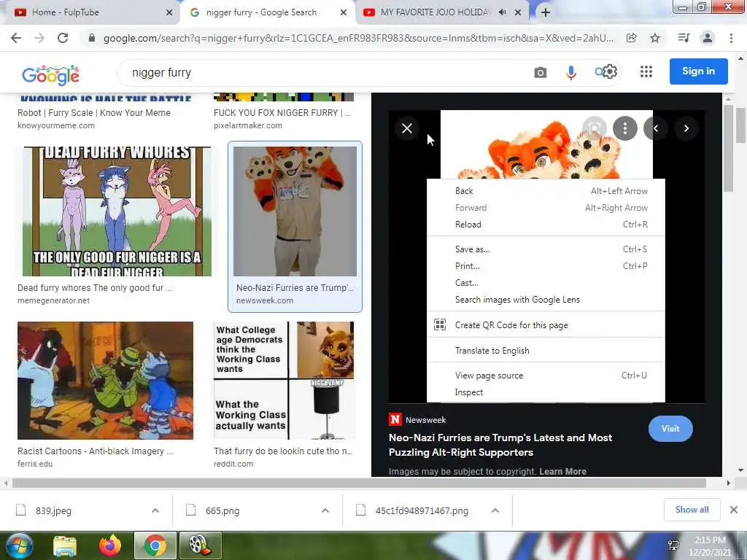Mute the JOJO HOLIDAY tab speaker icon
The height and width of the screenshot is (560, 747).
pyautogui.click(x=502, y=12)
